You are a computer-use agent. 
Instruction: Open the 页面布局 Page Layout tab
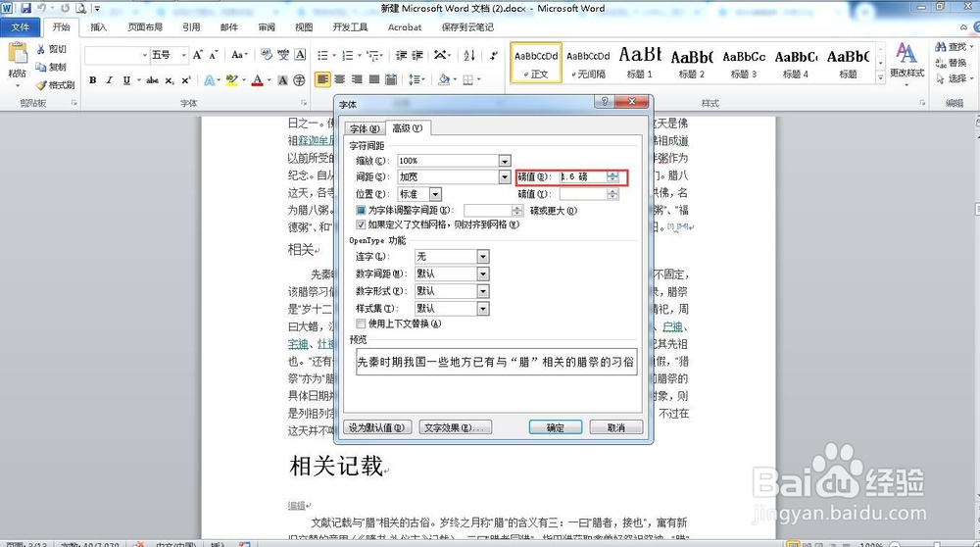145,26
